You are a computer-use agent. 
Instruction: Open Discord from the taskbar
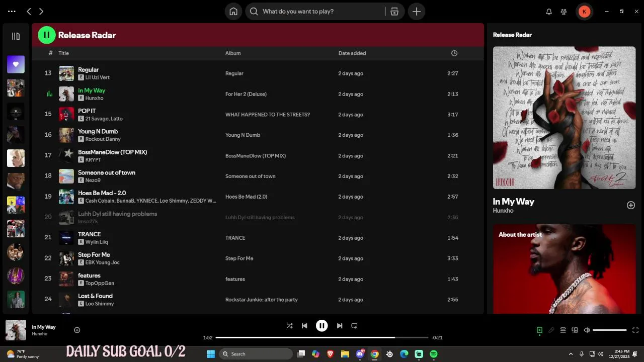(360, 354)
